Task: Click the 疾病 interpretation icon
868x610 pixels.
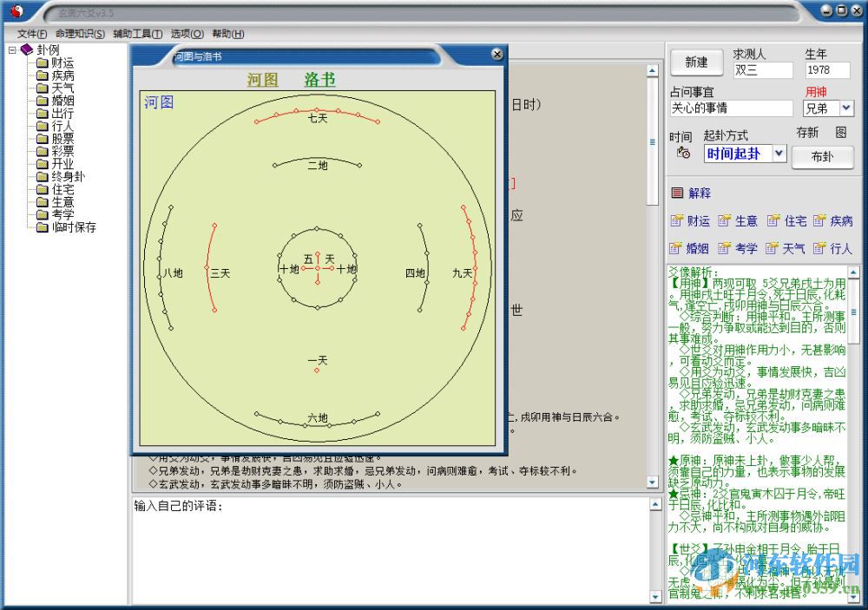Action: (831, 220)
